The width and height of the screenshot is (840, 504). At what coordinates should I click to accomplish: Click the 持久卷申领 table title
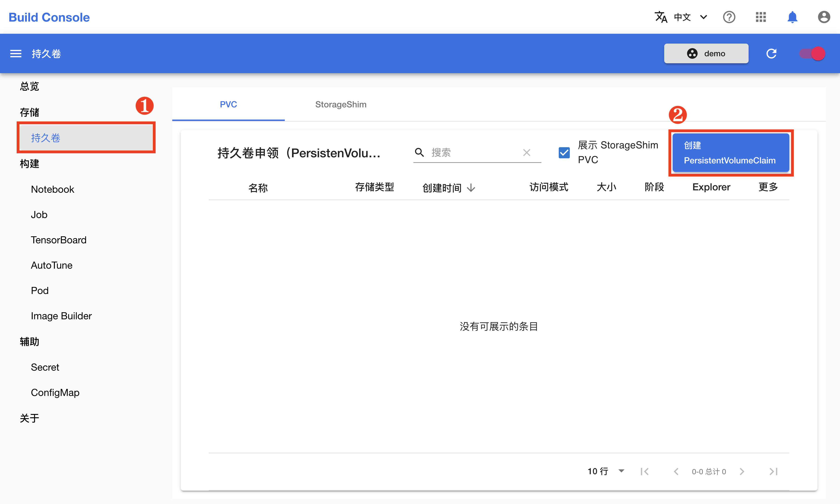tap(299, 153)
